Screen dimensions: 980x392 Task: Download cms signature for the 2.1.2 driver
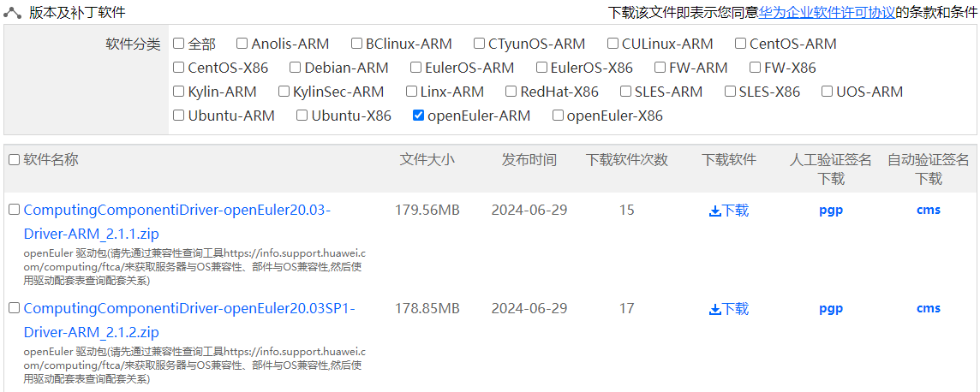pos(928,308)
